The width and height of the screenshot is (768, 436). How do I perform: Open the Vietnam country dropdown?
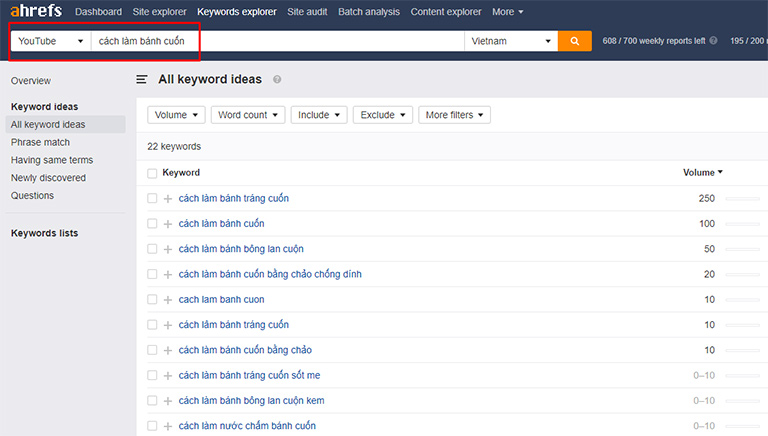[511, 41]
